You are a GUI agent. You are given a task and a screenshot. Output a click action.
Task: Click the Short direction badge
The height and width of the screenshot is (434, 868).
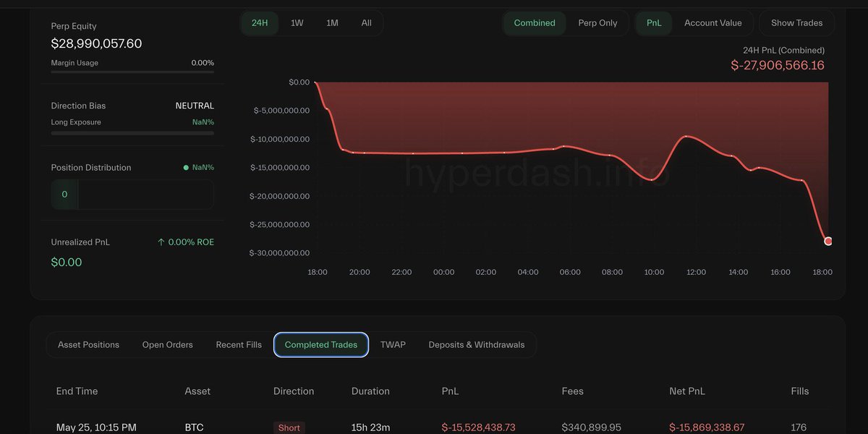289,427
